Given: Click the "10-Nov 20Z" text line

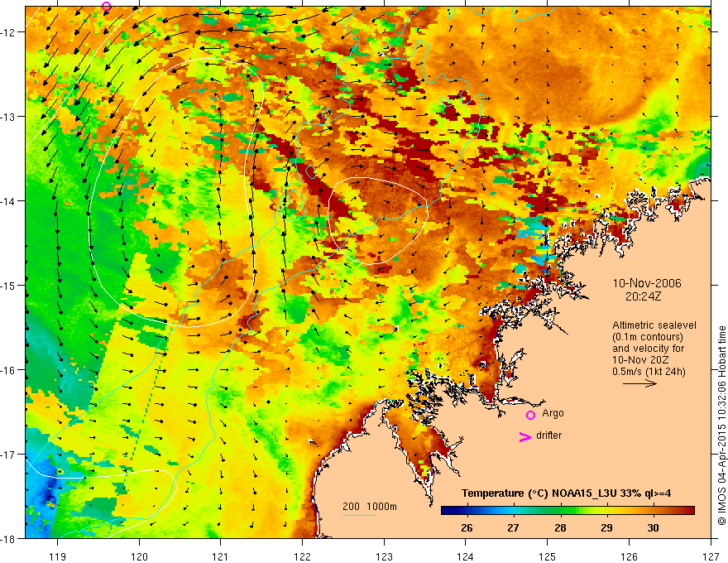Looking at the screenshot, I should (642, 360).
